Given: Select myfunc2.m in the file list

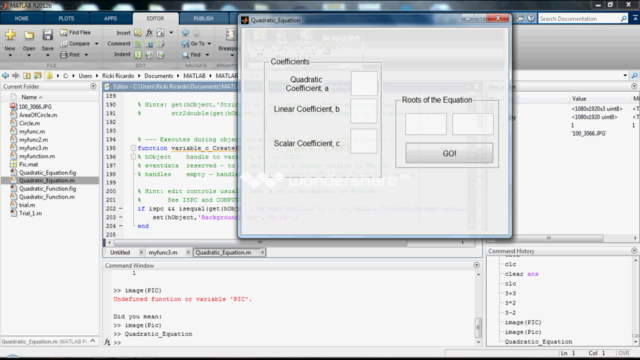Looking at the screenshot, I should [33, 140].
